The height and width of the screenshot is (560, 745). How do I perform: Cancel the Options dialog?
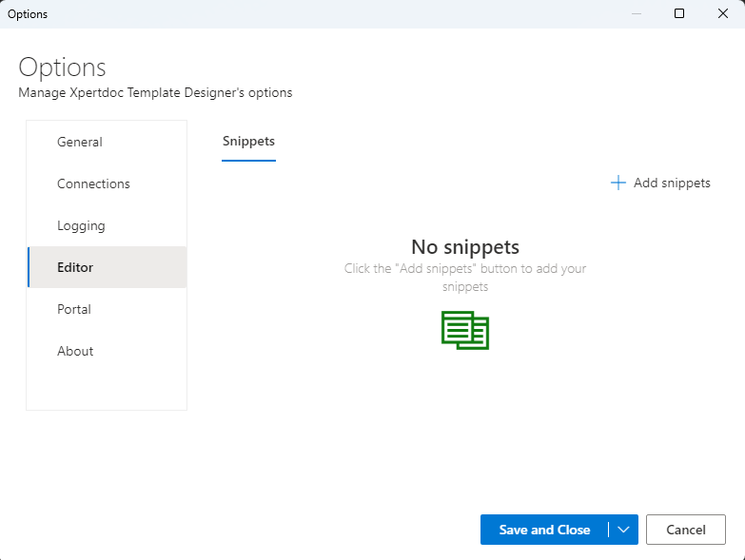click(685, 530)
